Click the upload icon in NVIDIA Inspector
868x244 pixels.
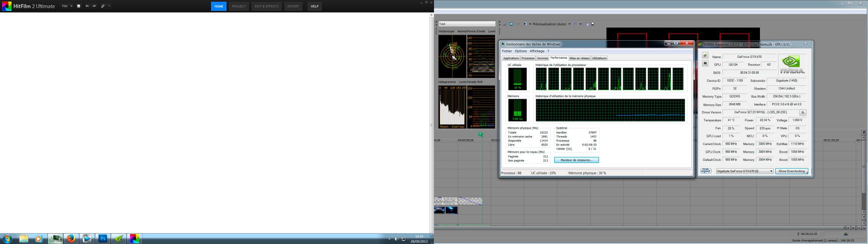click(x=705, y=55)
